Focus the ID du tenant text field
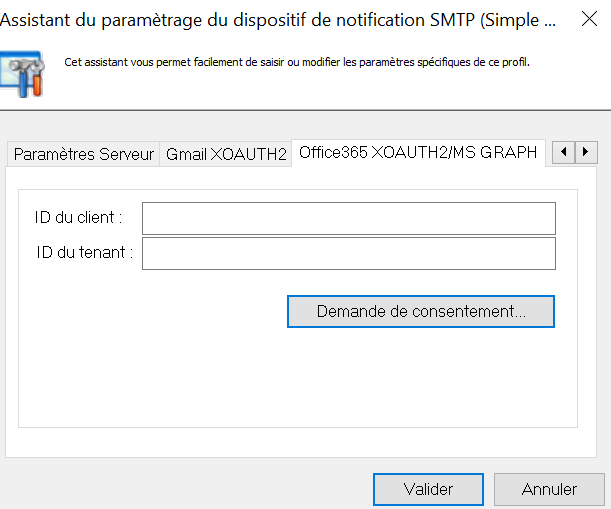The width and height of the screenshot is (611, 509). tap(348, 253)
